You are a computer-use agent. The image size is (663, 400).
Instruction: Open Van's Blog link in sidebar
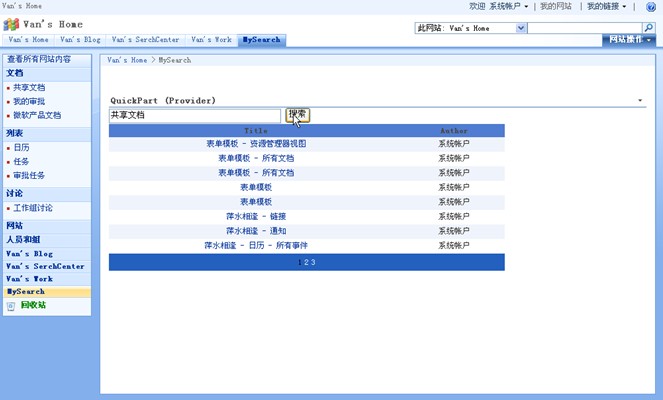(30, 254)
